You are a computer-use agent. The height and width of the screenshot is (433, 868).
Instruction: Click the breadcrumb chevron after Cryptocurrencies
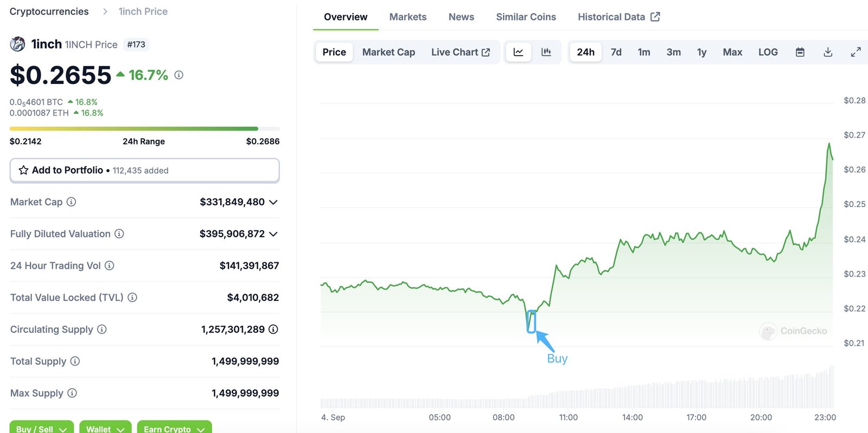click(105, 11)
